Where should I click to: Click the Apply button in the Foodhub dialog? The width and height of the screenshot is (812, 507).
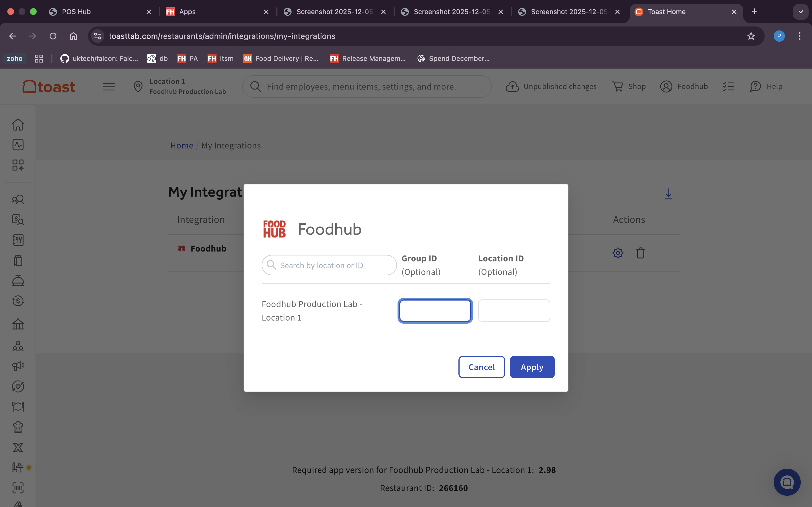[531, 367]
